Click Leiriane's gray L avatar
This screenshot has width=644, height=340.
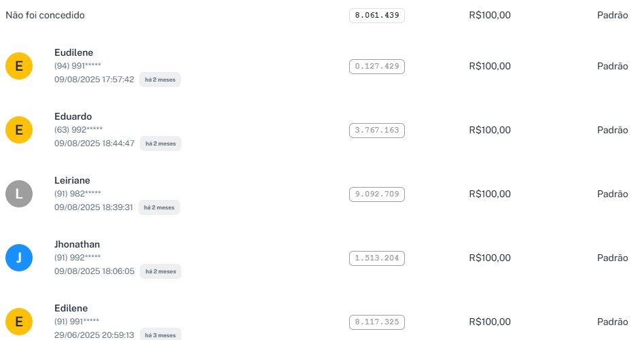pyautogui.click(x=19, y=194)
